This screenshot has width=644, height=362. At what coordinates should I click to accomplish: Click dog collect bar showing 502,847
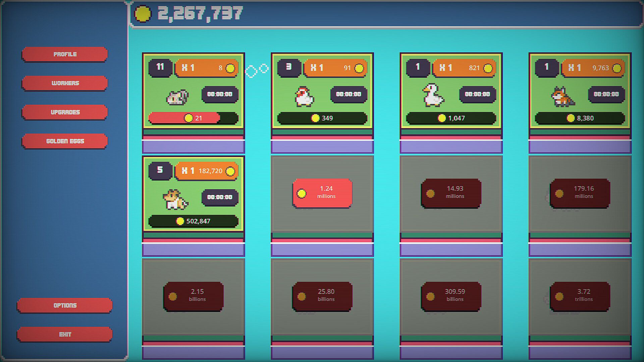pos(194,221)
